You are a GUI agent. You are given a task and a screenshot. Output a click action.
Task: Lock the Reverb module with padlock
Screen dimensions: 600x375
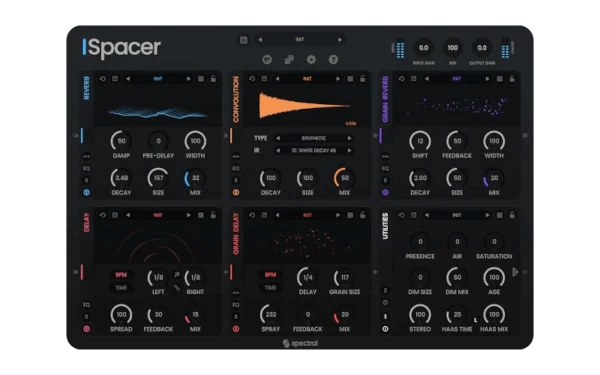point(213,79)
